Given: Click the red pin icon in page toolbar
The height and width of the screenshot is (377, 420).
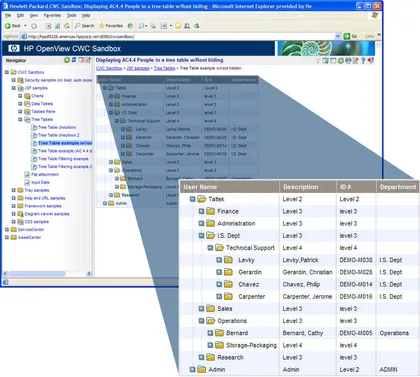Looking at the screenshot, I should (x=371, y=61).
